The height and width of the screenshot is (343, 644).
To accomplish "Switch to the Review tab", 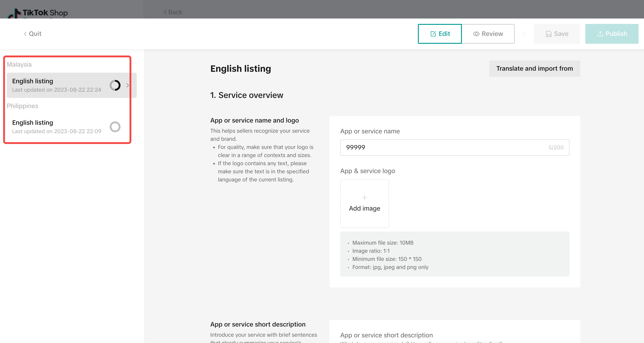I will 488,34.
